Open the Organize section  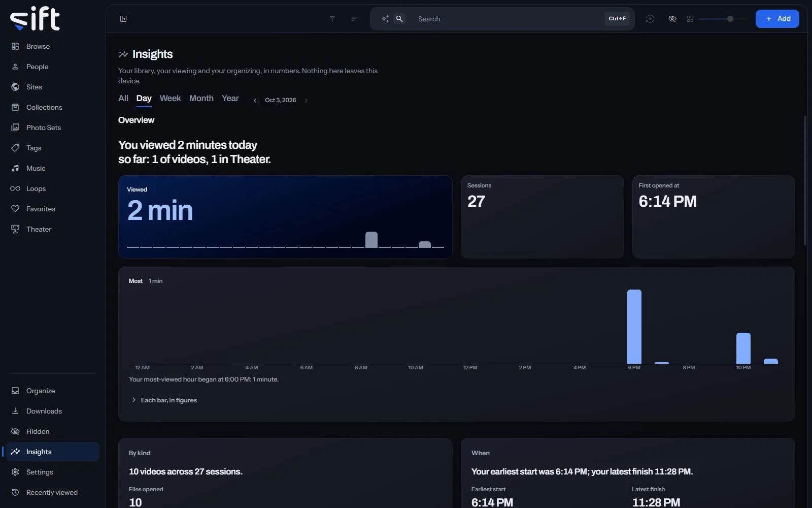pyautogui.click(x=53, y=391)
